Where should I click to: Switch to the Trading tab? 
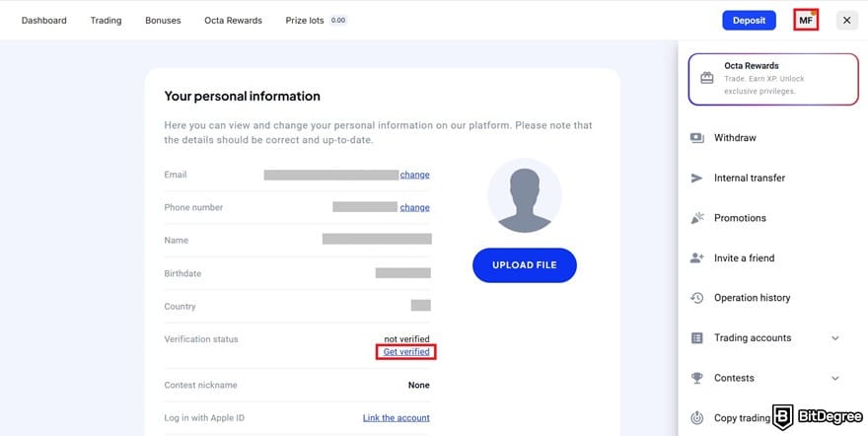click(x=106, y=21)
